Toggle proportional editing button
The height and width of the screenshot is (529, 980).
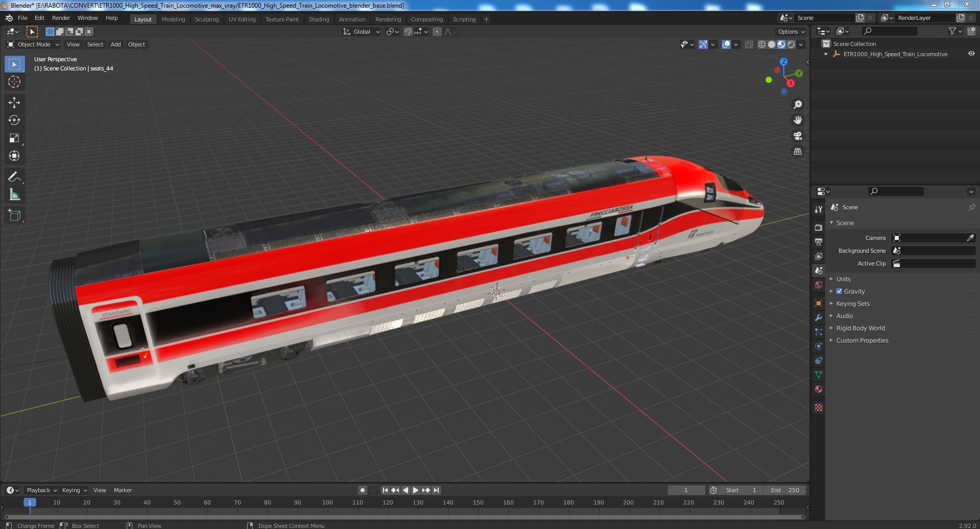437,32
